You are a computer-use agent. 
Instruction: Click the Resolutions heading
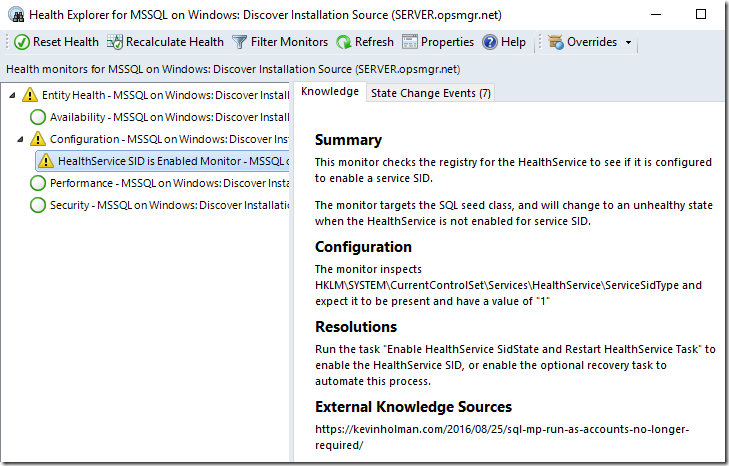356,327
